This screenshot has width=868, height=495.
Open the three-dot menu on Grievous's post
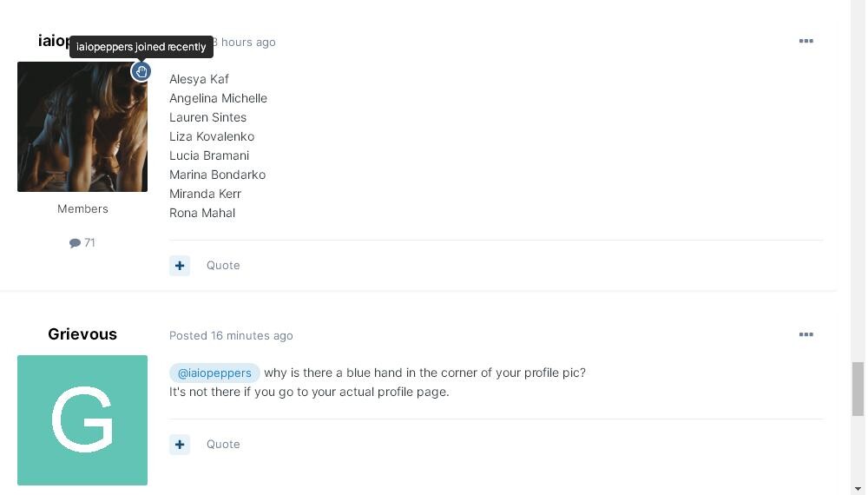click(806, 334)
